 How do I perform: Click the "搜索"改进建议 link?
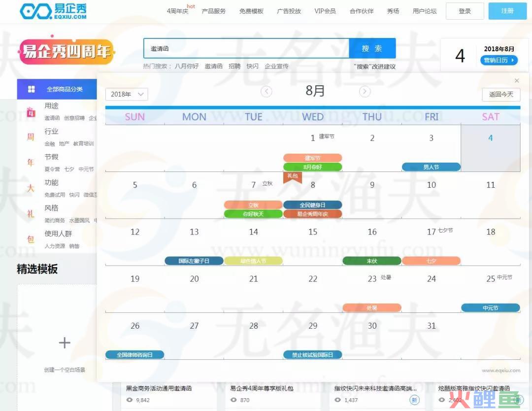coord(374,67)
